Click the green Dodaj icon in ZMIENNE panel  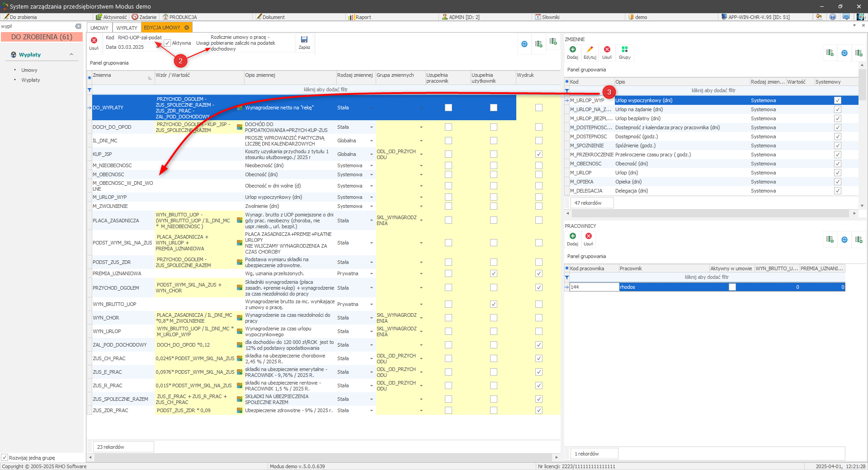(x=572, y=50)
